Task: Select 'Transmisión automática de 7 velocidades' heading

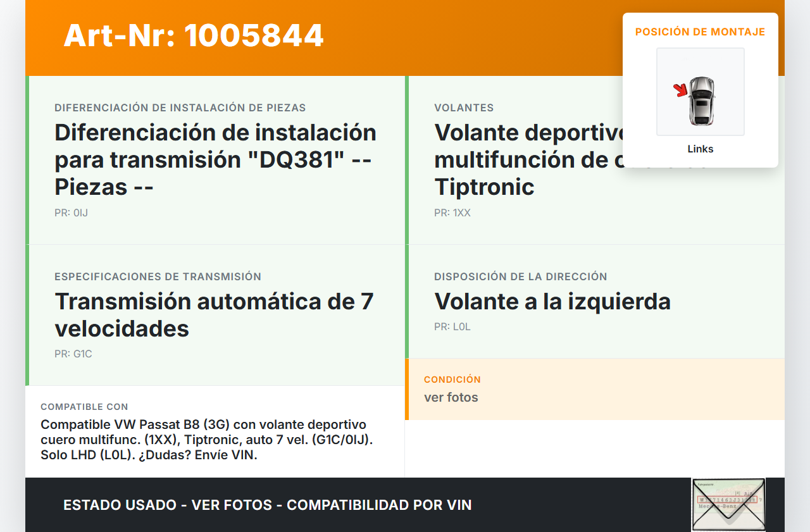Action: pos(214,314)
